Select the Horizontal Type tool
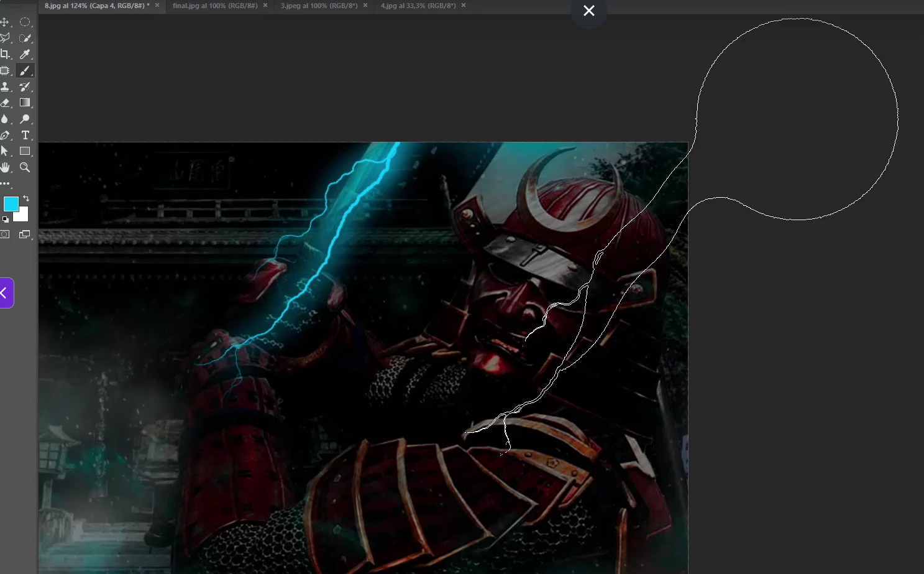The width and height of the screenshot is (924, 574). (x=25, y=135)
